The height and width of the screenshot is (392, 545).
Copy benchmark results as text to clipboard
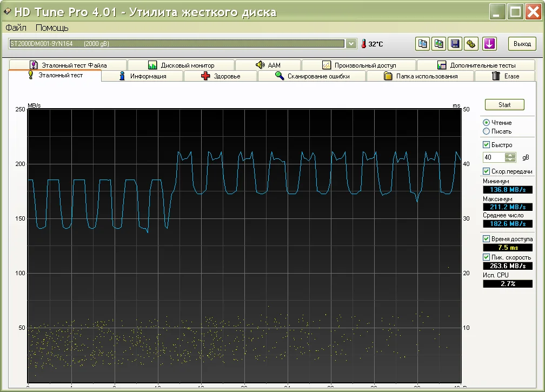click(x=423, y=44)
